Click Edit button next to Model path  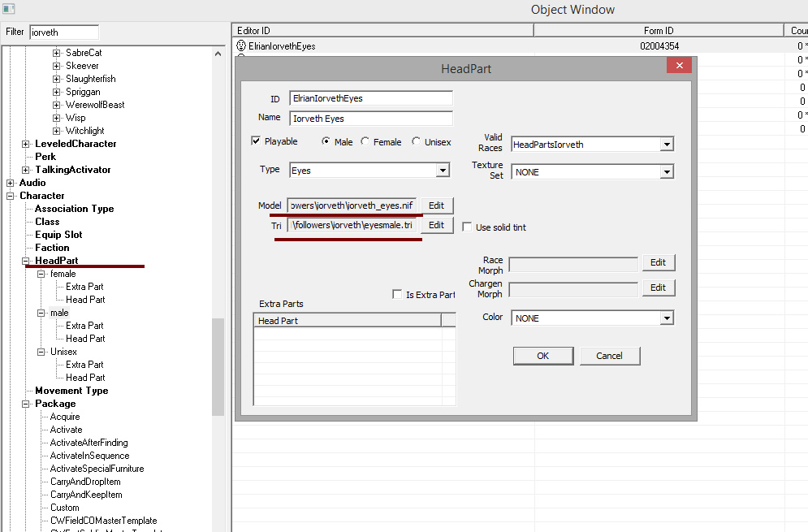[436, 205]
